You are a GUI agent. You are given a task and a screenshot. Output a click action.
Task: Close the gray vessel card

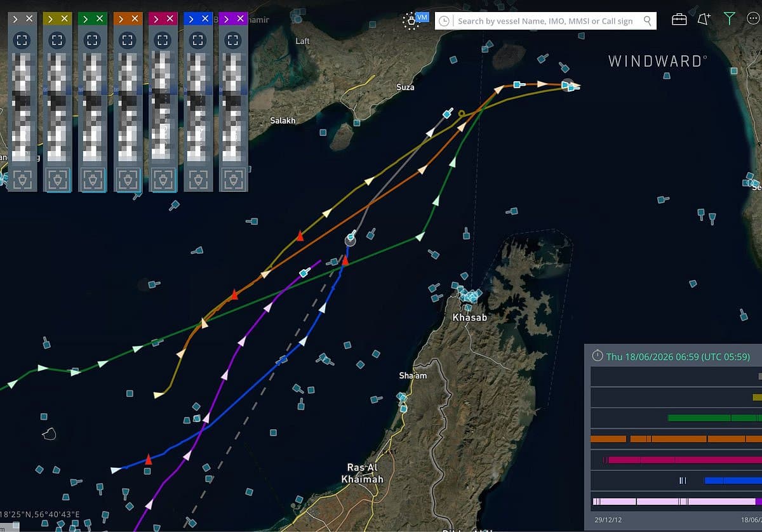point(29,19)
